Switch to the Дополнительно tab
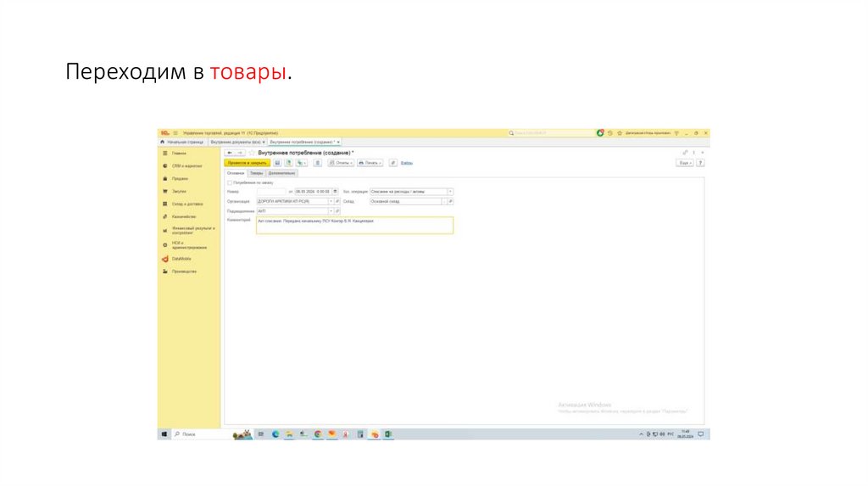 (x=281, y=173)
